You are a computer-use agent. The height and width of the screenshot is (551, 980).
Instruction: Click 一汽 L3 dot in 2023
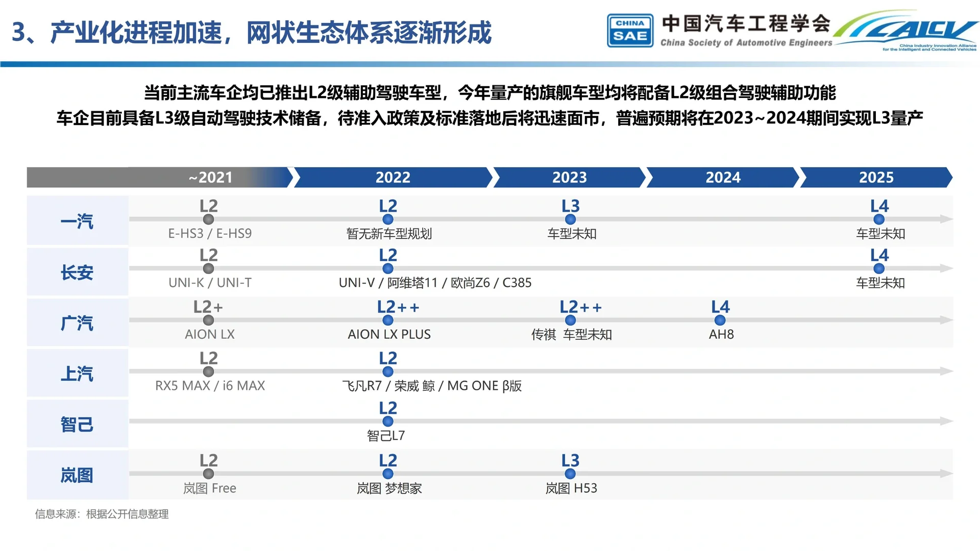click(571, 219)
